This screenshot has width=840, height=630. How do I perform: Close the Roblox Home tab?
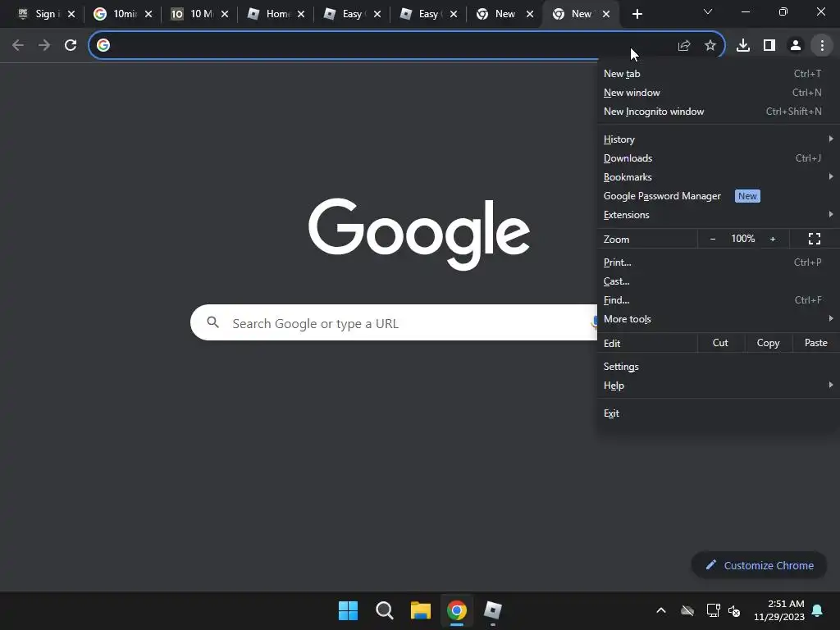pos(301,14)
